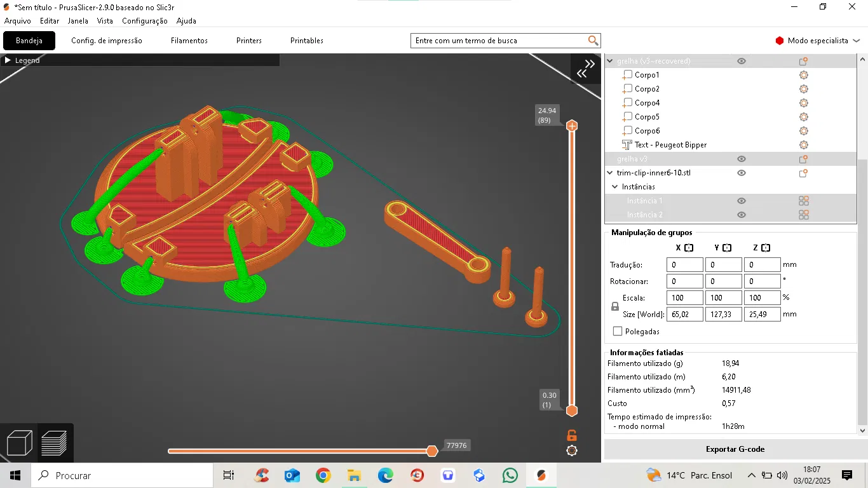Open WhatsApp from the taskbar
The height and width of the screenshot is (488, 868).
click(510, 475)
